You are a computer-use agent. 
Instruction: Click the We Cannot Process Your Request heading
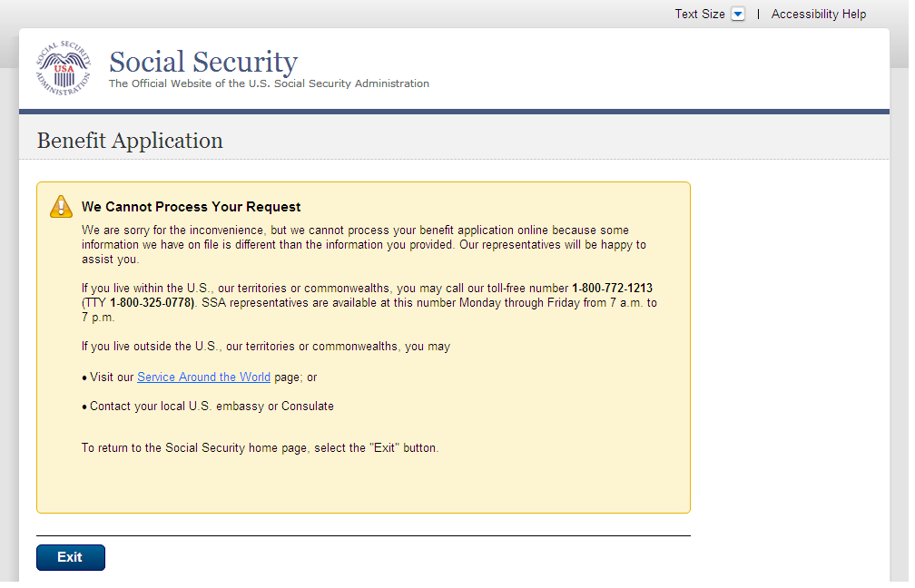191,207
